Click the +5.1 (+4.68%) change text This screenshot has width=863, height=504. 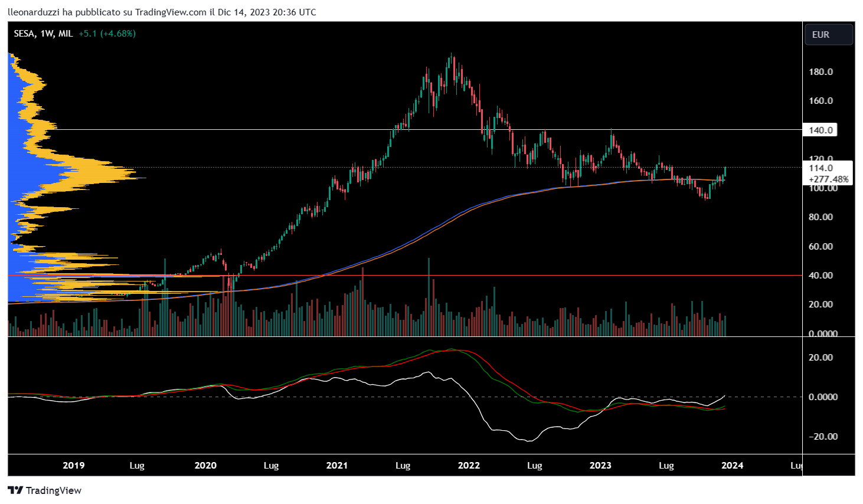pos(107,34)
